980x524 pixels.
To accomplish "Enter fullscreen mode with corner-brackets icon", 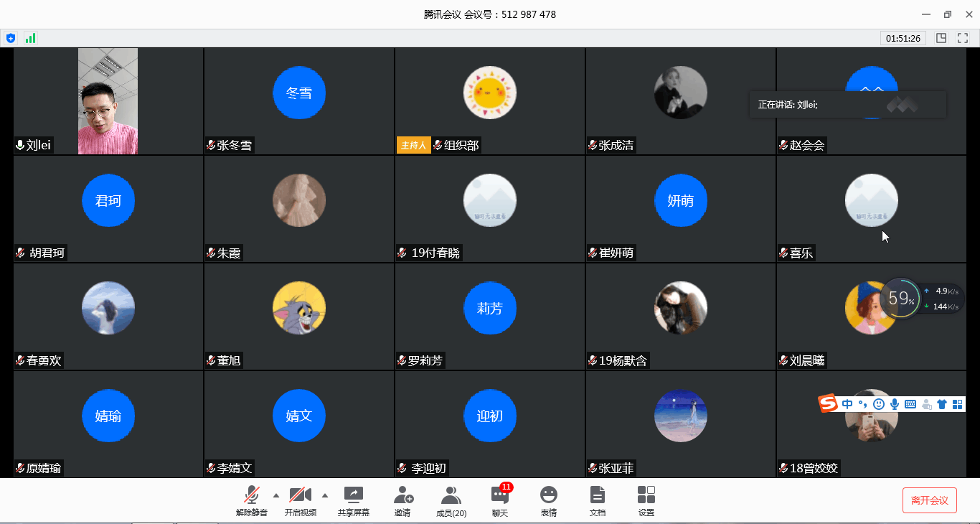I will point(962,39).
